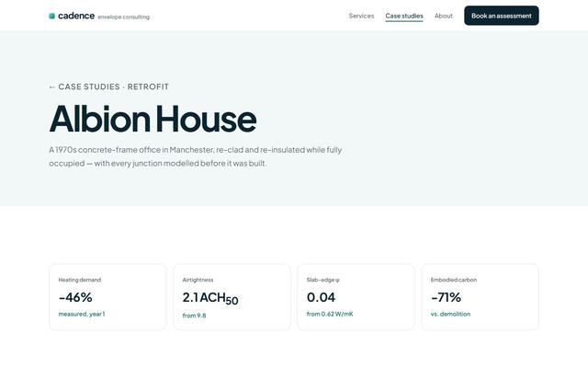Click the Embodied carbon label
This screenshot has width=588, height=368.
(x=454, y=280)
